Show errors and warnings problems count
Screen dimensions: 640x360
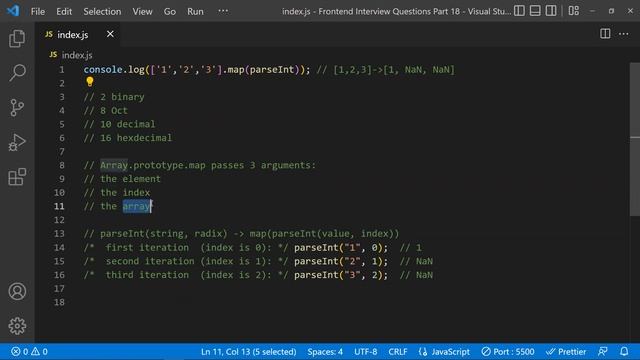(29, 351)
